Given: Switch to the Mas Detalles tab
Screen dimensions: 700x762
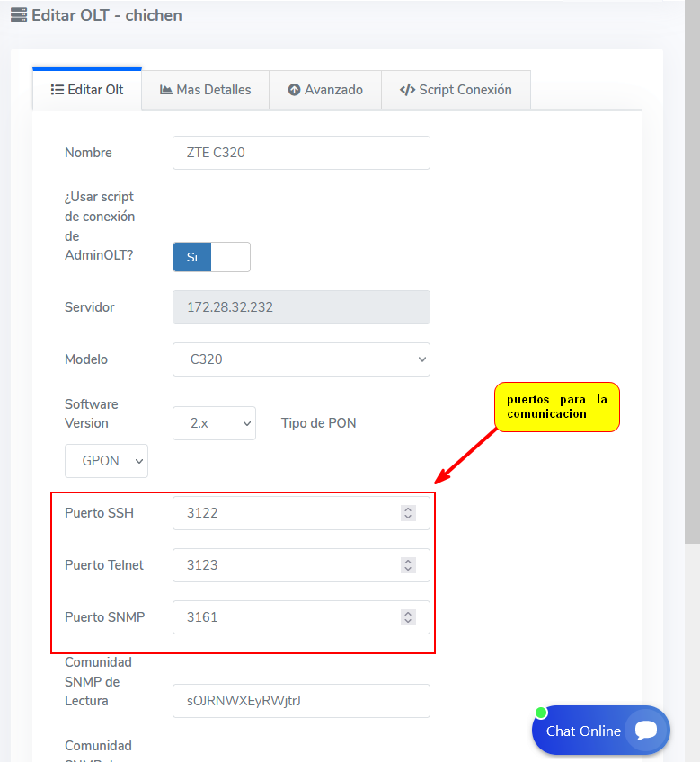Looking at the screenshot, I should [205, 90].
